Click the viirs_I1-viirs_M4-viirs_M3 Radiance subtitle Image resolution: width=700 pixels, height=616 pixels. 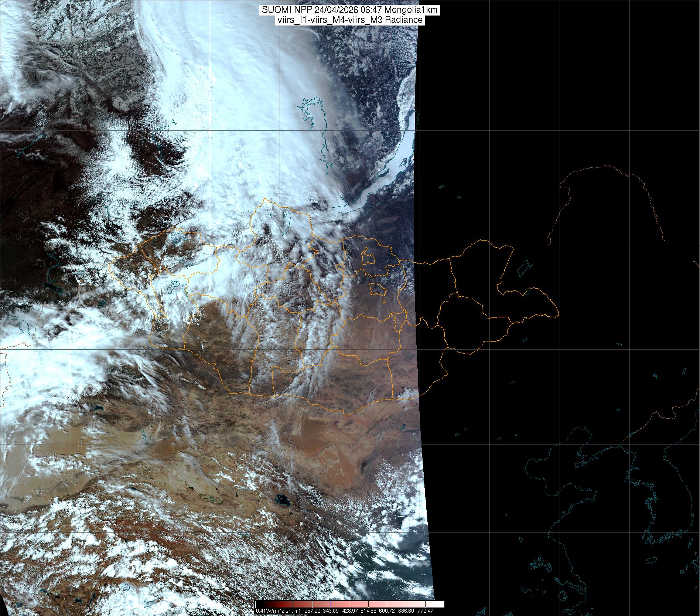(x=350, y=20)
